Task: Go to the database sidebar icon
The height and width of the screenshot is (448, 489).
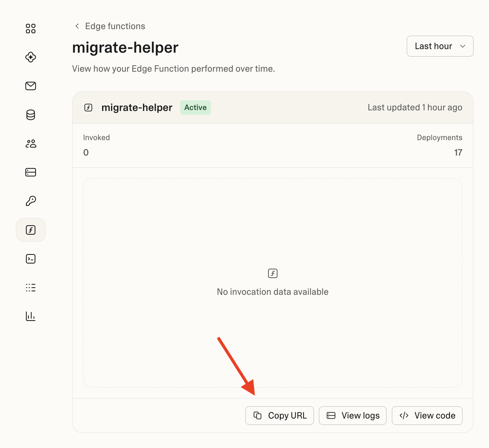Action: pos(31,115)
